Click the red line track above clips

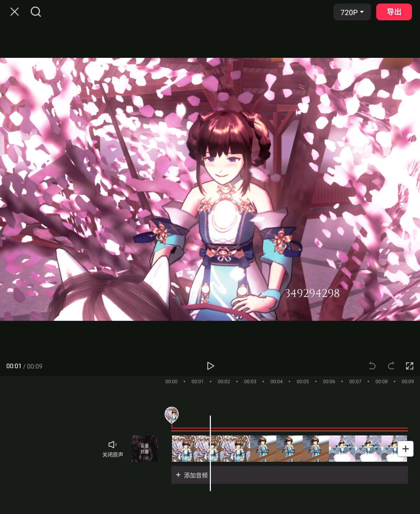click(x=289, y=429)
